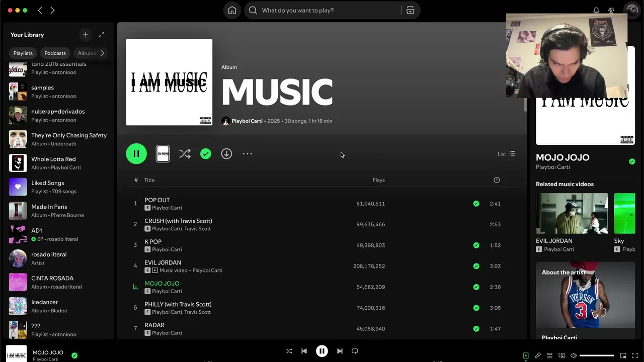This screenshot has width=644, height=362.
Task: Click the I AM MUSIC album cover
Action: coord(169,82)
